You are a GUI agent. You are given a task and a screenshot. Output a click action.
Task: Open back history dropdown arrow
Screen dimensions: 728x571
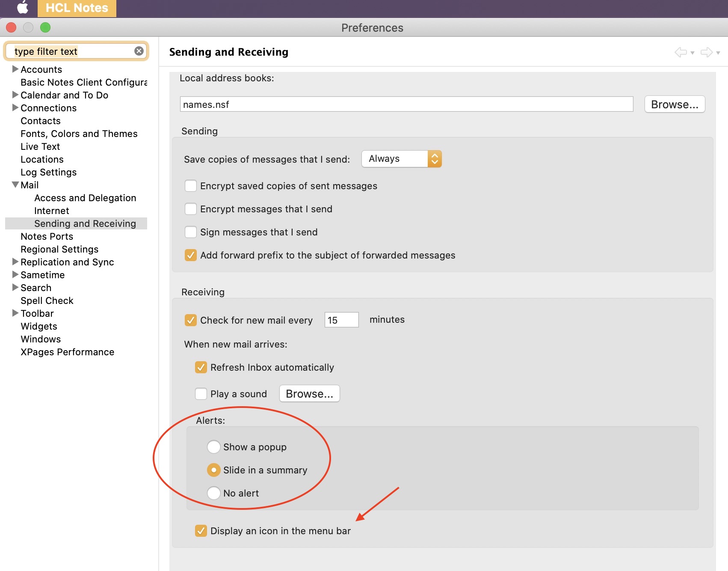click(692, 53)
